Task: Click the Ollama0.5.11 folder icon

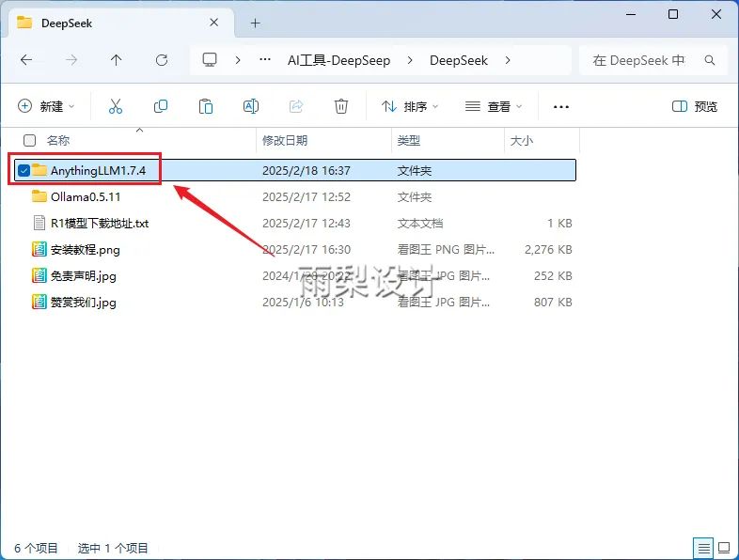Action: (39, 196)
